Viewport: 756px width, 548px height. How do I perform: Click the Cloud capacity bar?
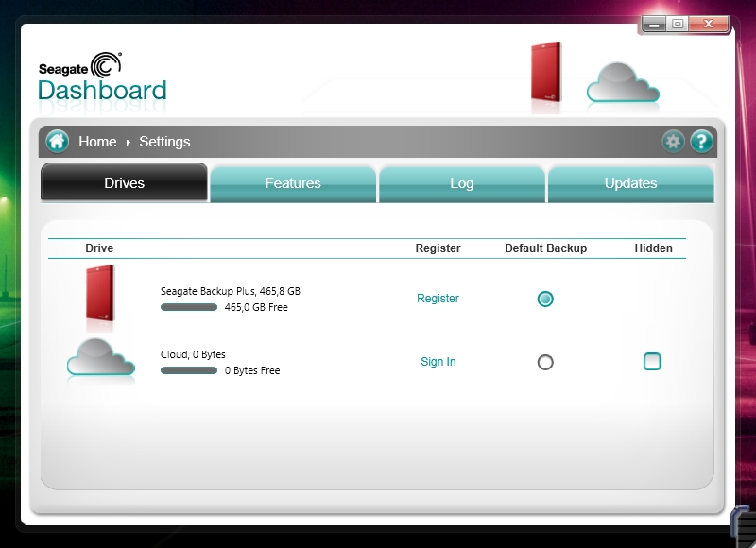click(189, 370)
